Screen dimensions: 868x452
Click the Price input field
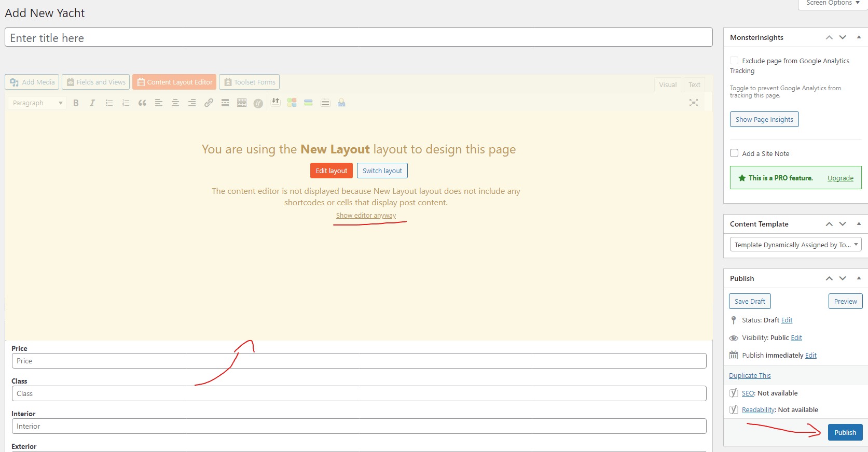pos(359,361)
